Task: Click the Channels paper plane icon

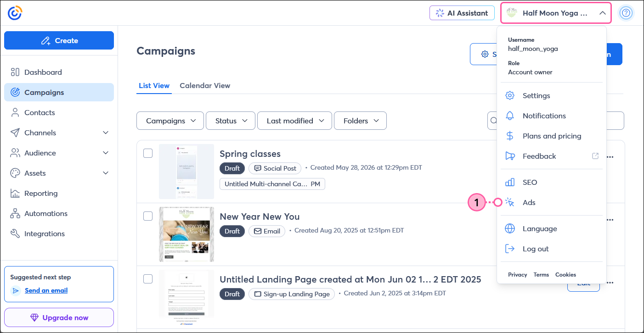Action: coord(15,133)
